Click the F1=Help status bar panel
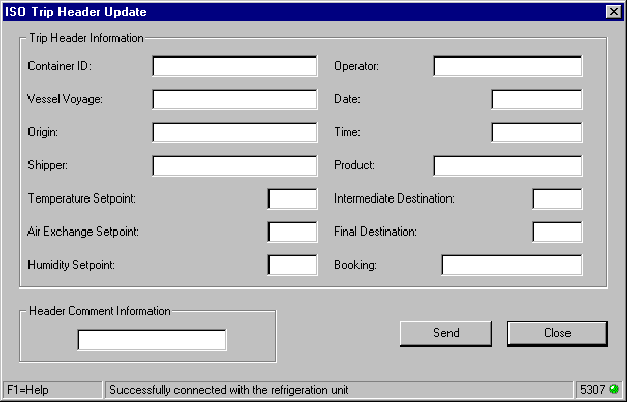 pos(51,389)
